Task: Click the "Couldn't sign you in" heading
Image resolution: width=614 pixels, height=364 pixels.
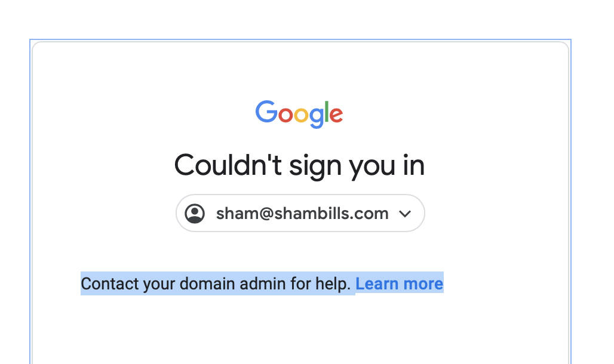Action: [299, 165]
